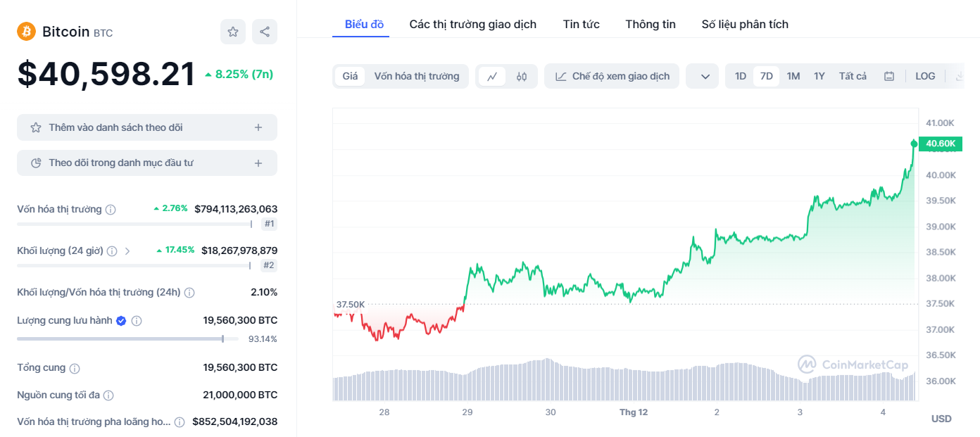The width and height of the screenshot is (980, 437).
Task: Toggle the LOG scale on the chart
Action: pyautogui.click(x=925, y=75)
